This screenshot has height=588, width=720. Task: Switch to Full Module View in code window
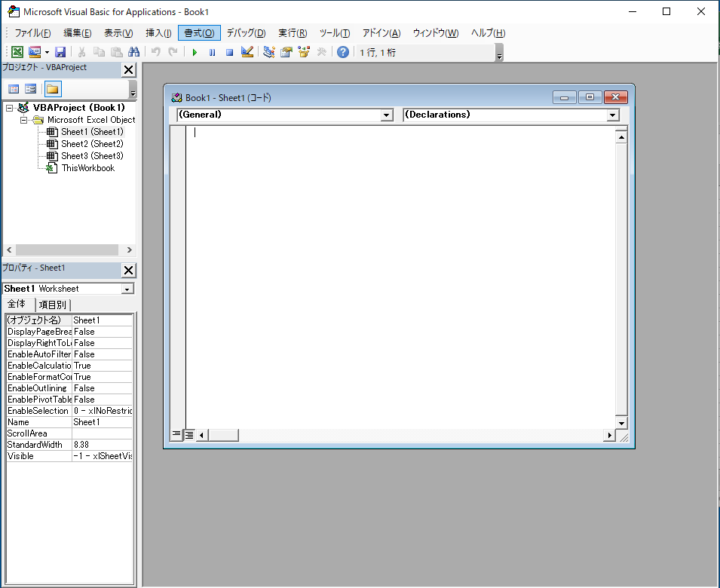click(x=189, y=435)
